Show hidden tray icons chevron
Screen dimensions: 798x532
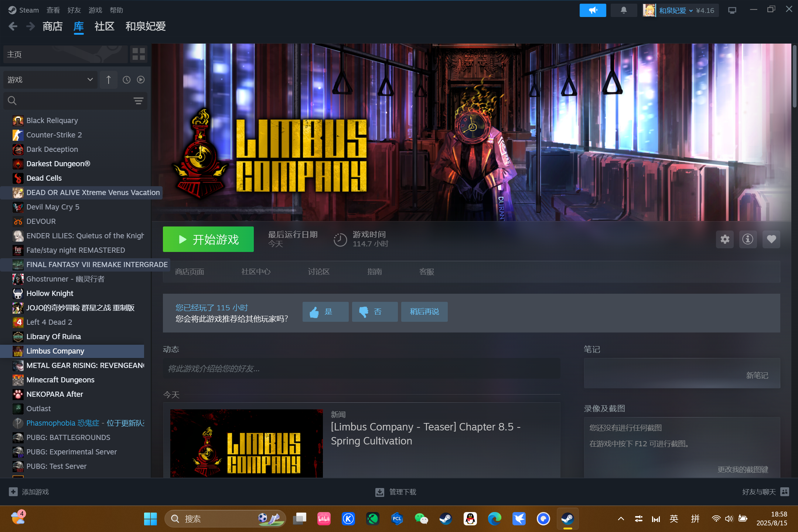coord(621,519)
